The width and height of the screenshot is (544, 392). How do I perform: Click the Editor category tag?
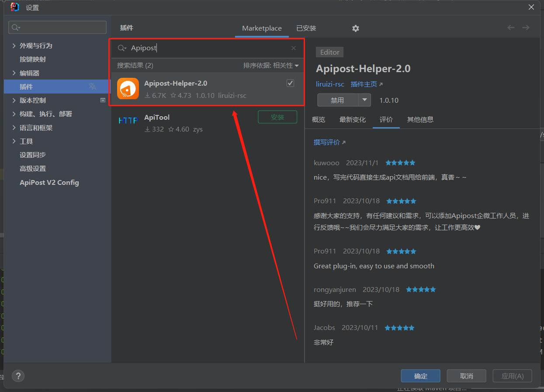tap(330, 52)
